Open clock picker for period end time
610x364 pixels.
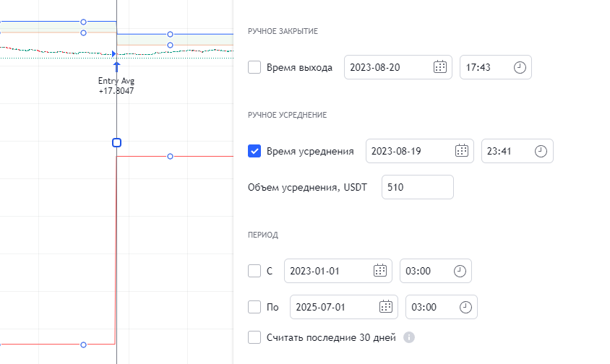point(465,307)
